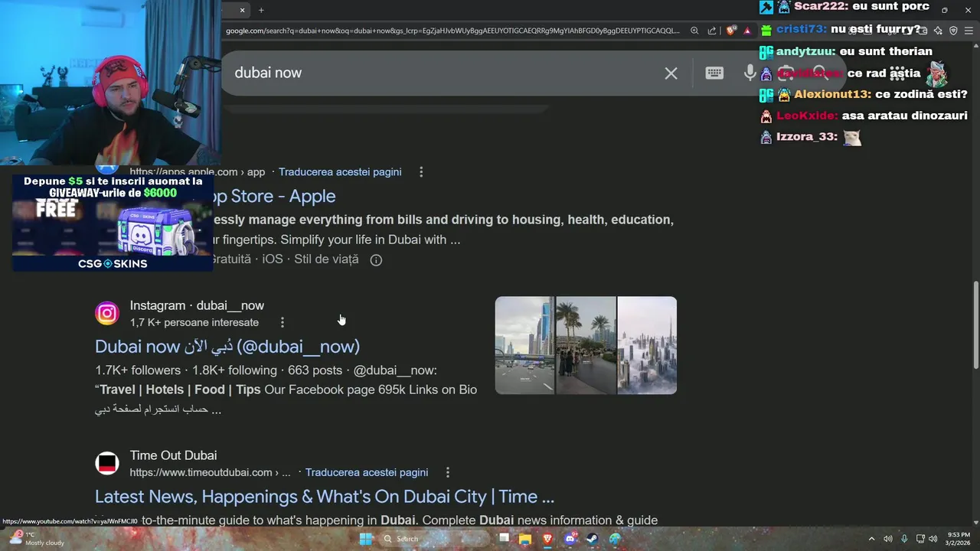The height and width of the screenshot is (551, 980).
Task: Open the paint palette app in taskbar
Action: 615,539
